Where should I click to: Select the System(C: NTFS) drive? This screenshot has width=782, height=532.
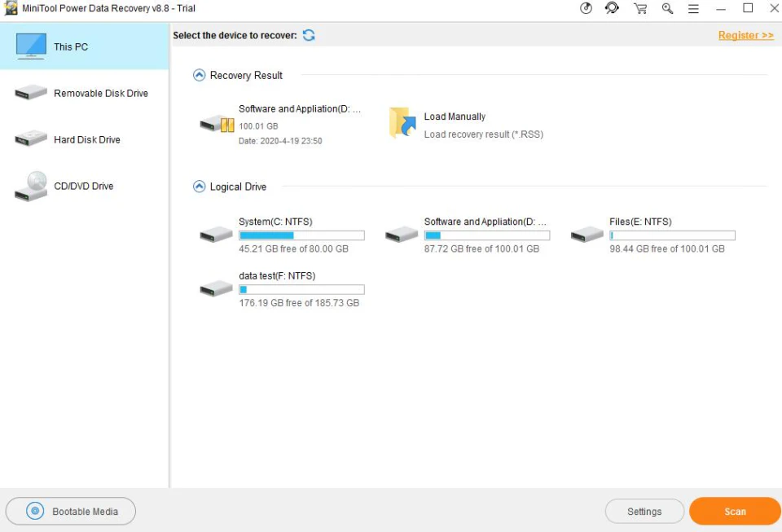[x=215, y=234]
